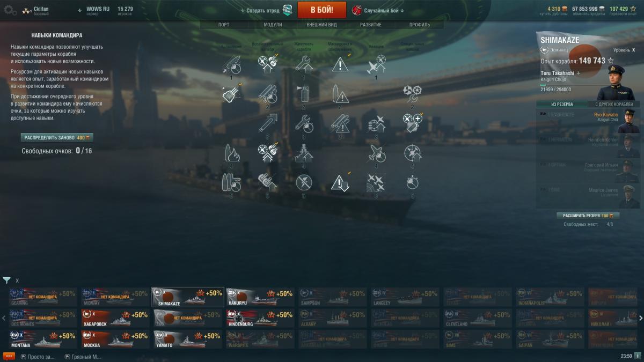The image size is (644, 362).
Task: Open the С других кораблей tab
Action: (613, 104)
